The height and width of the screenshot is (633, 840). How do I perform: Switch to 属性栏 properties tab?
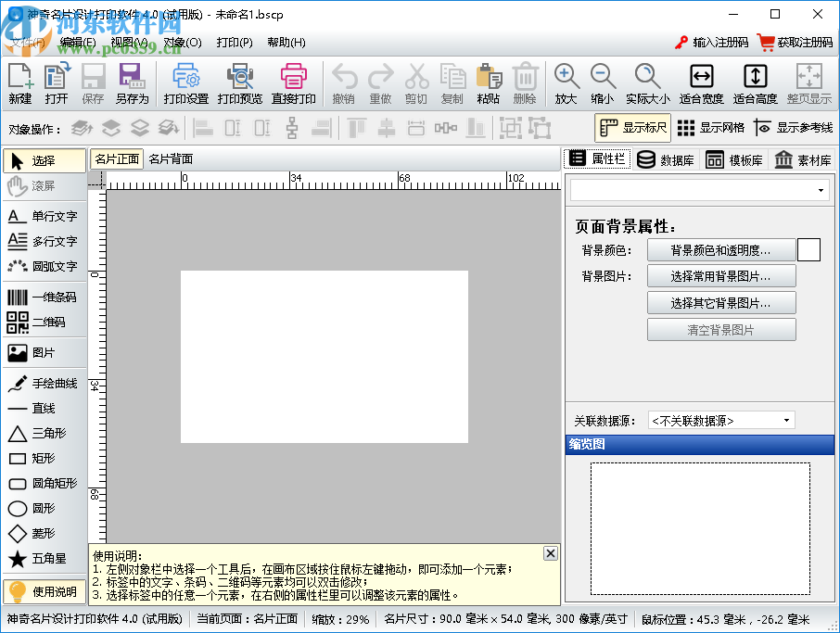[x=598, y=158]
